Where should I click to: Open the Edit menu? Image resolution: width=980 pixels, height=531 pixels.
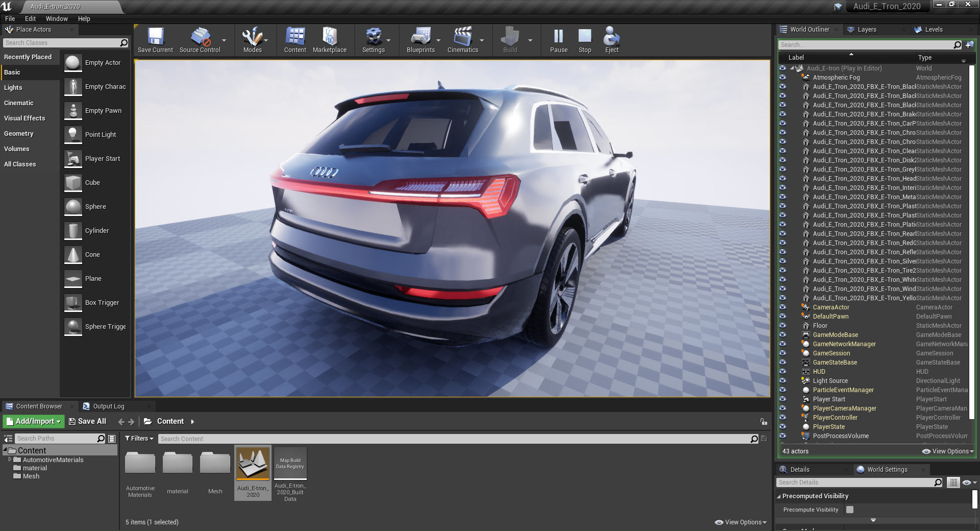(x=31, y=18)
